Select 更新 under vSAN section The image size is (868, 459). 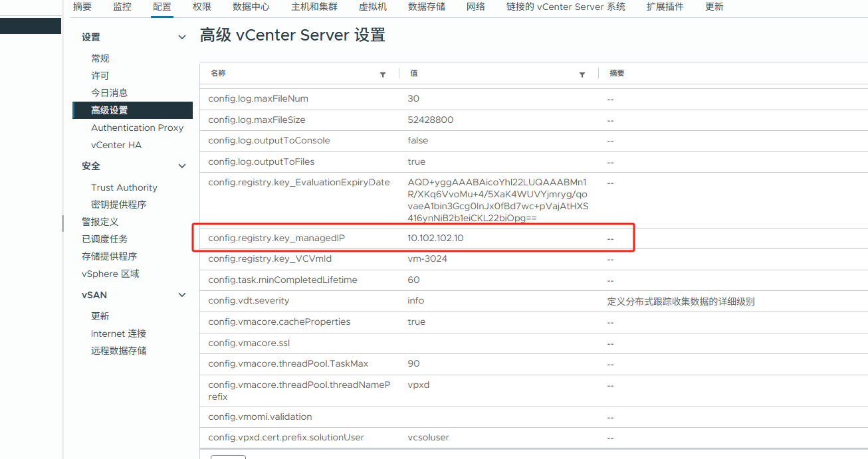click(x=100, y=316)
